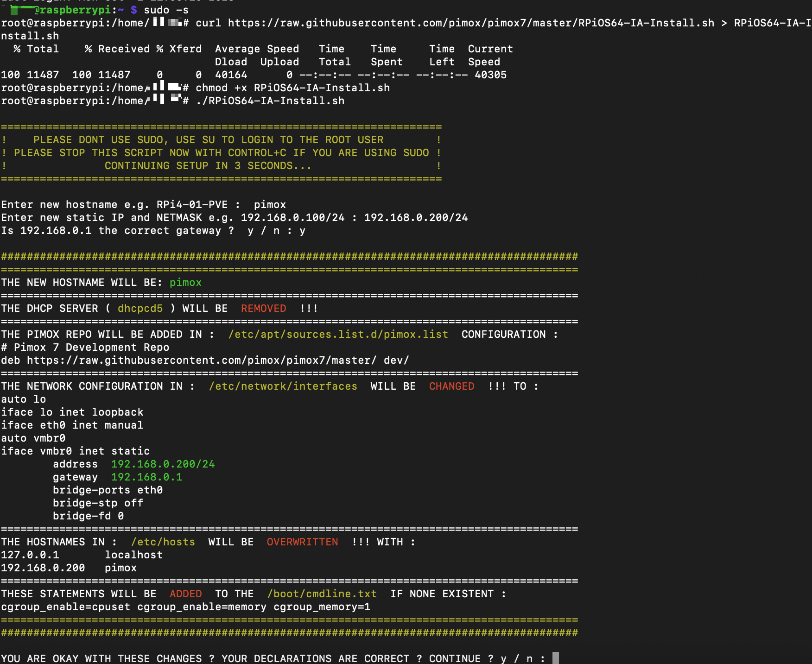The image size is (812, 664).
Task: Click the /etc/hosts path
Action: 163,542
